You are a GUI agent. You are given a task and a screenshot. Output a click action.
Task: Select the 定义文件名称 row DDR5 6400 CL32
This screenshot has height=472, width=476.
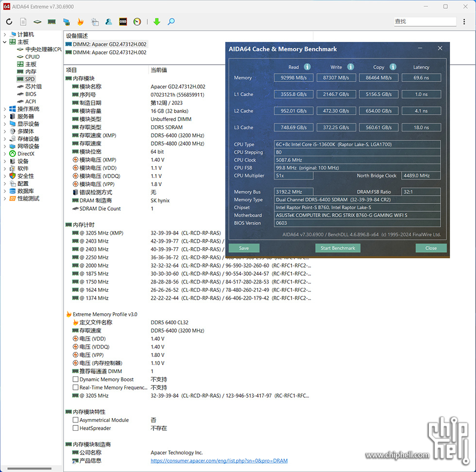pos(131,322)
